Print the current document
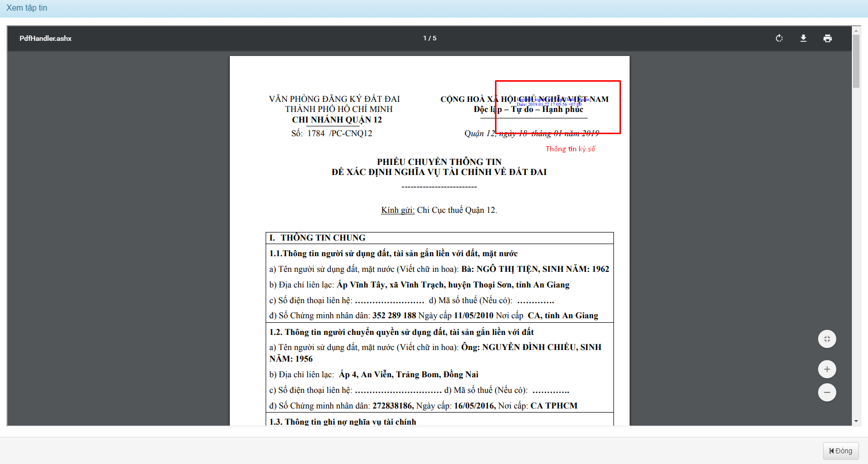The image size is (868, 464). [828, 38]
